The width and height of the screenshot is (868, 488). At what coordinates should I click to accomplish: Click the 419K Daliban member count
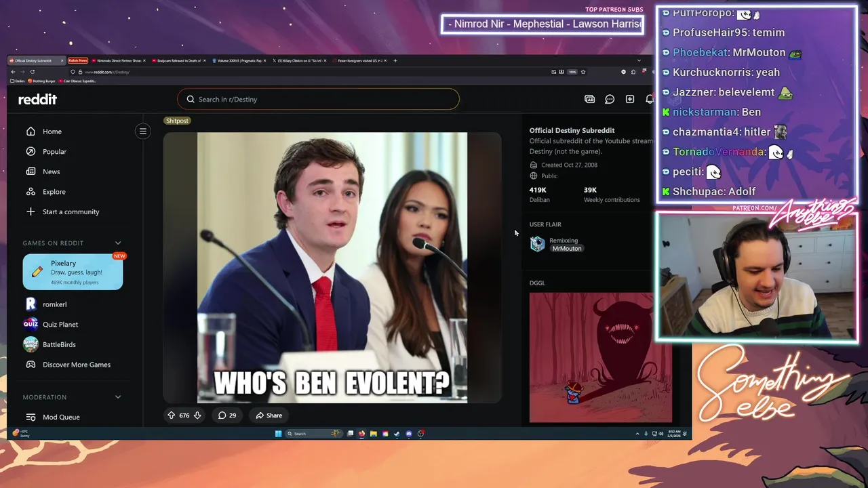[540, 195]
